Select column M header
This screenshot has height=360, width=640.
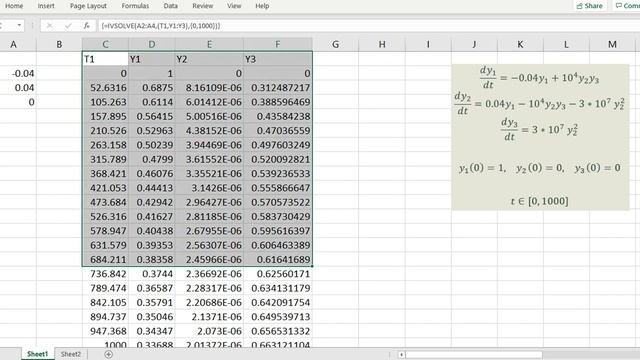pos(612,44)
